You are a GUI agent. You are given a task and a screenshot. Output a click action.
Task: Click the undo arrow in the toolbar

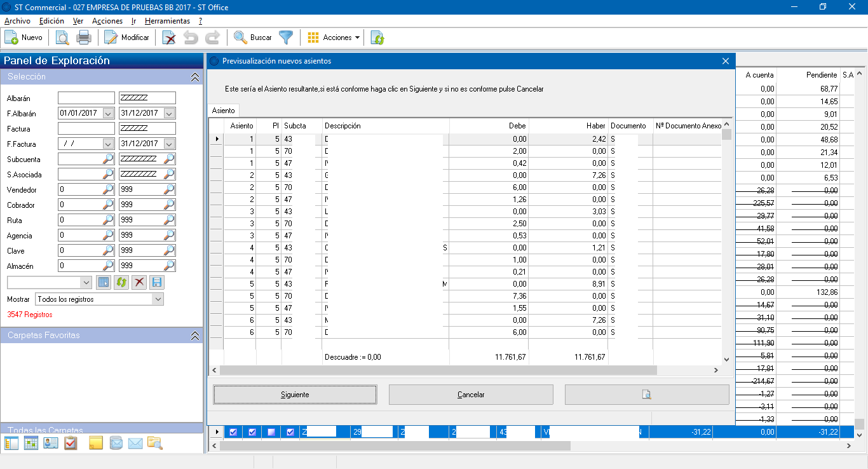(x=191, y=37)
